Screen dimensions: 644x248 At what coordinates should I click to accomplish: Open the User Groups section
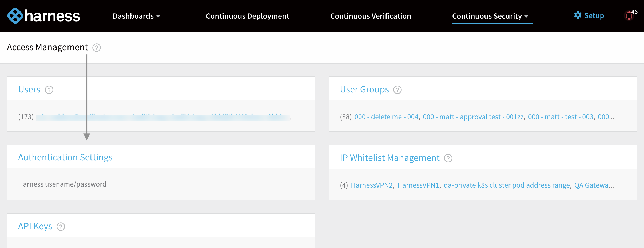pos(364,89)
